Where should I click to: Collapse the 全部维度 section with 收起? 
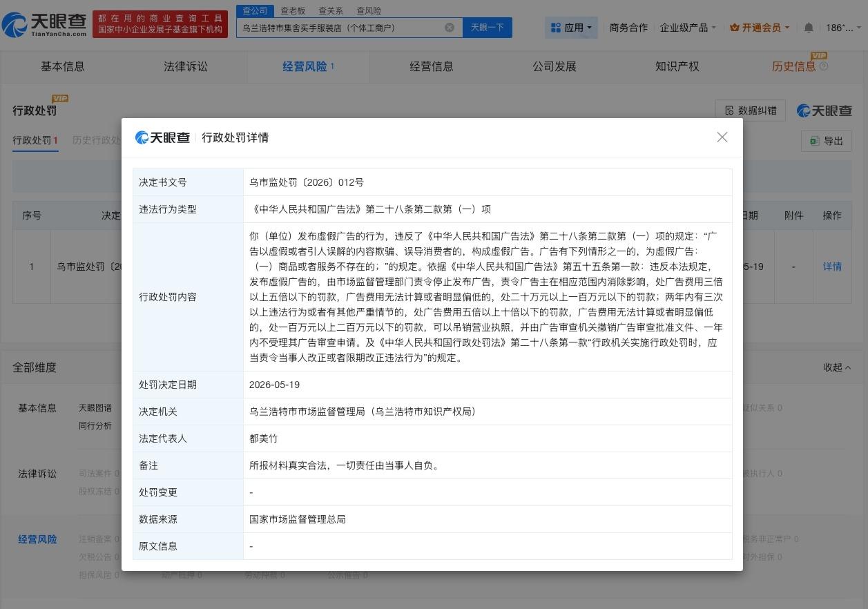point(837,367)
